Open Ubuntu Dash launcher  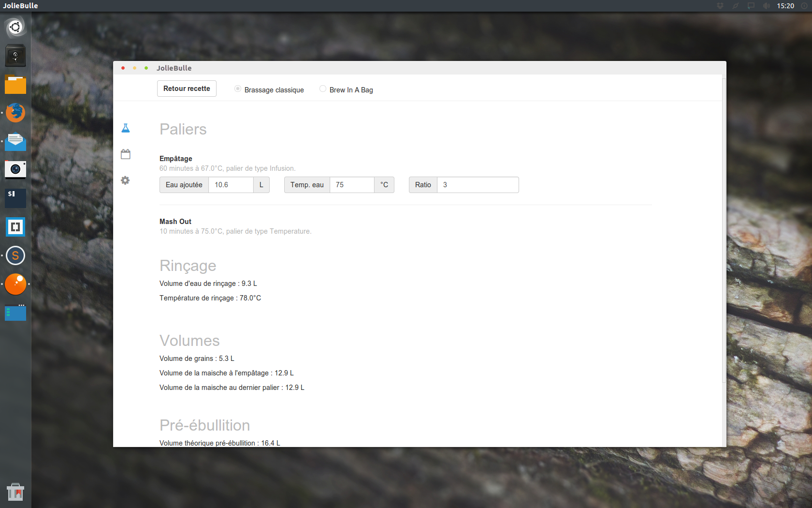15,27
